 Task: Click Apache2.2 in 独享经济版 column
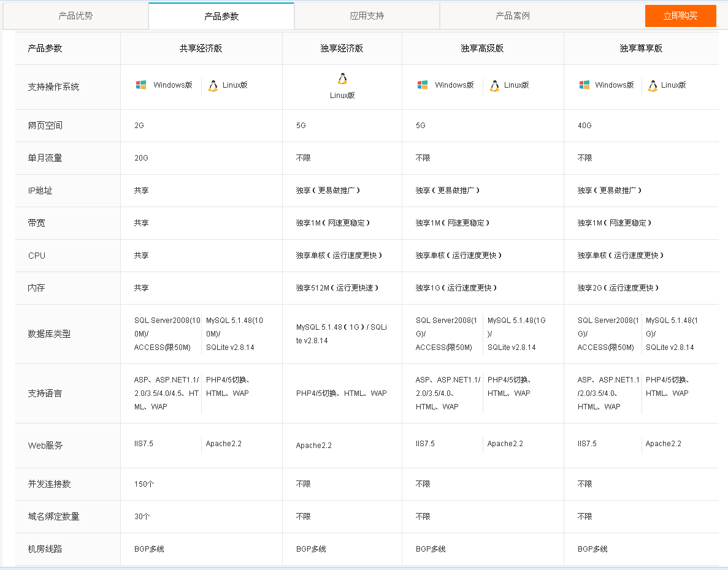(314, 445)
